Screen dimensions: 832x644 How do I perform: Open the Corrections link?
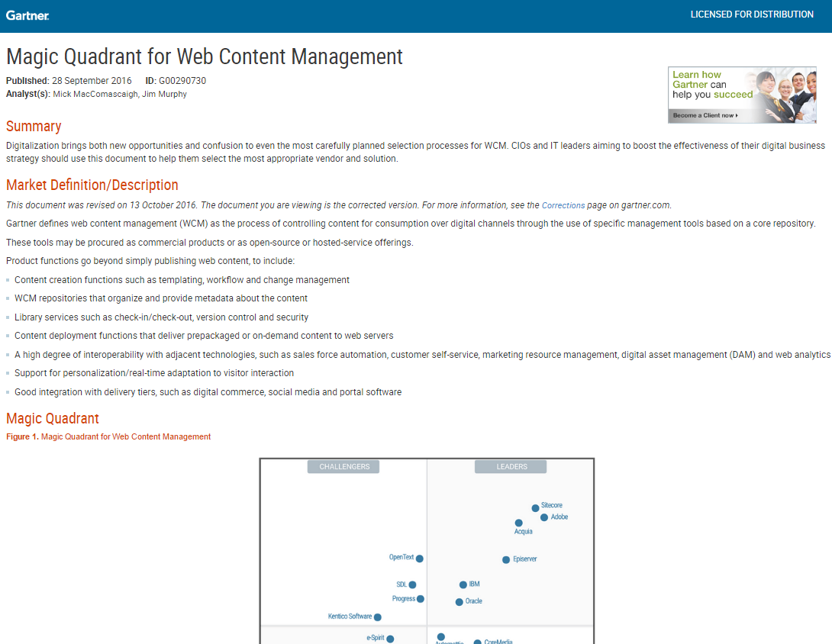click(x=563, y=205)
